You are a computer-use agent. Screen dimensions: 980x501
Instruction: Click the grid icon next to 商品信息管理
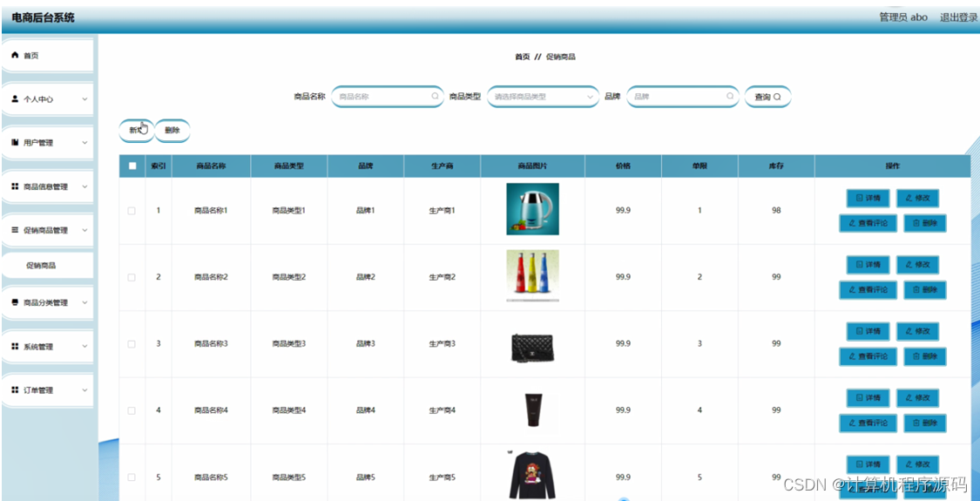[16, 186]
